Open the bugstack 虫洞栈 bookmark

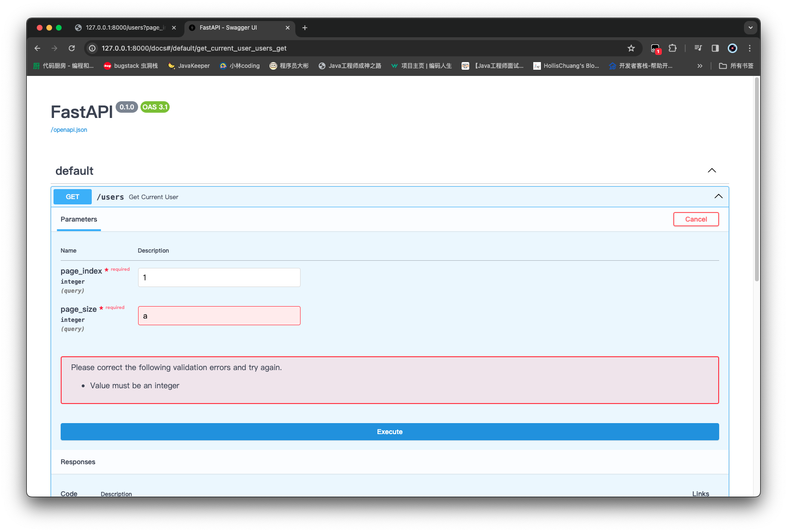tap(131, 66)
